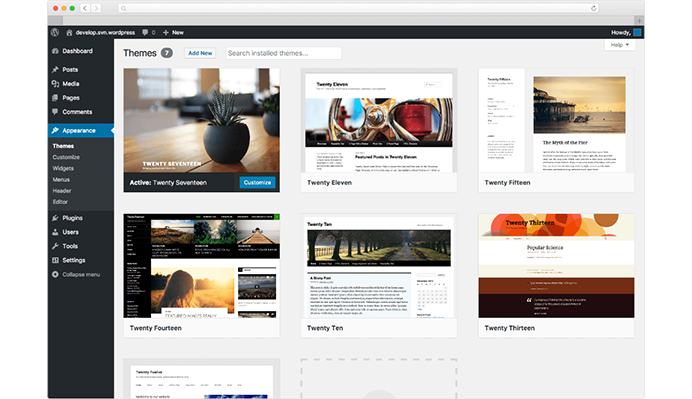Click the Twenty Fifteen theme name
This screenshot has height=399, width=692.
click(507, 182)
